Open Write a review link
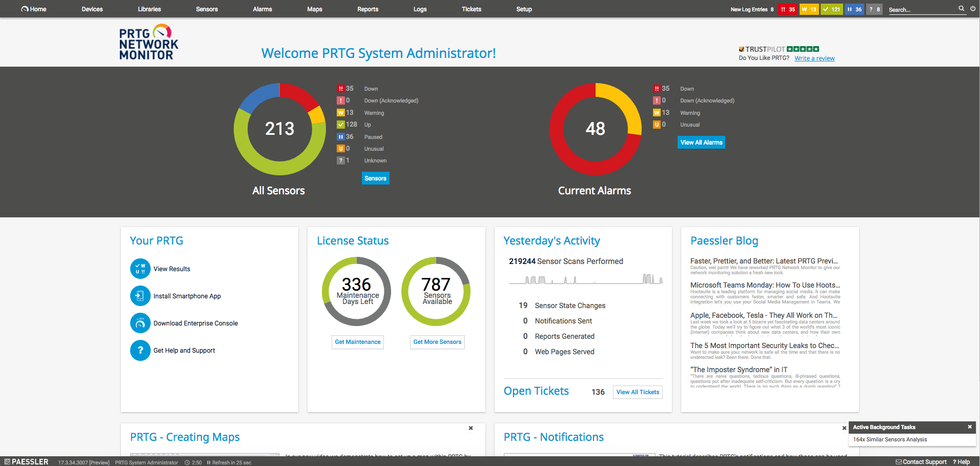 pyautogui.click(x=814, y=58)
